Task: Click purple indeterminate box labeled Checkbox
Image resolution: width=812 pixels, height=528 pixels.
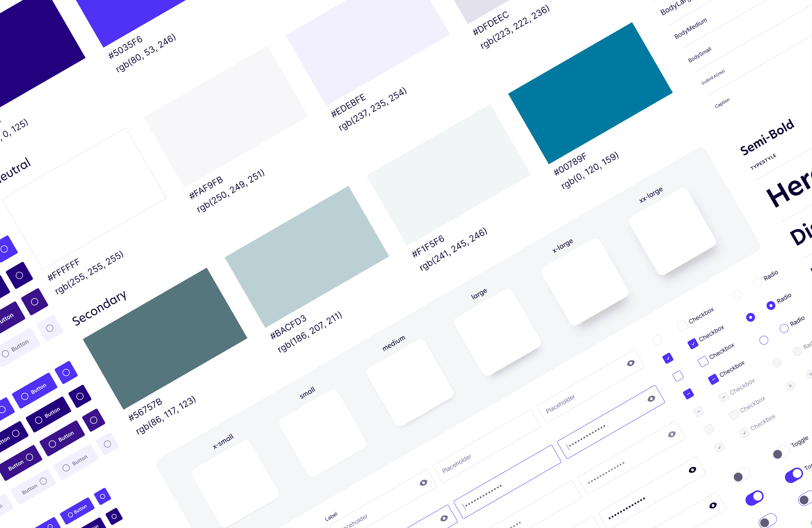Action: coord(713,380)
